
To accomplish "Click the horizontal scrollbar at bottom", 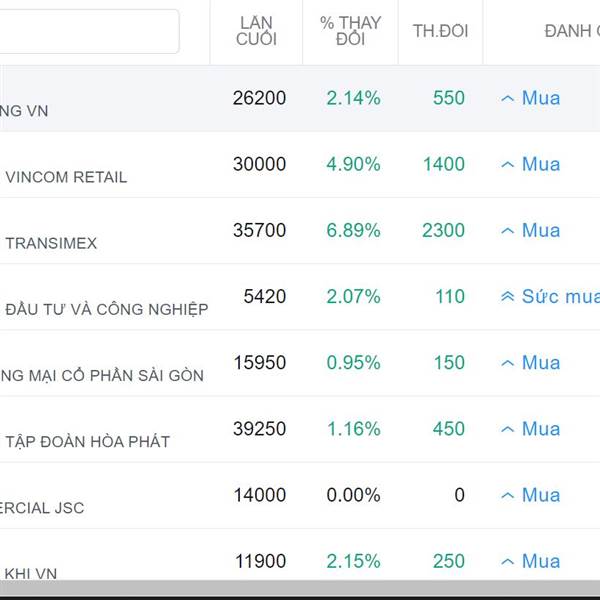I will pyautogui.click(x=300, y=588).
